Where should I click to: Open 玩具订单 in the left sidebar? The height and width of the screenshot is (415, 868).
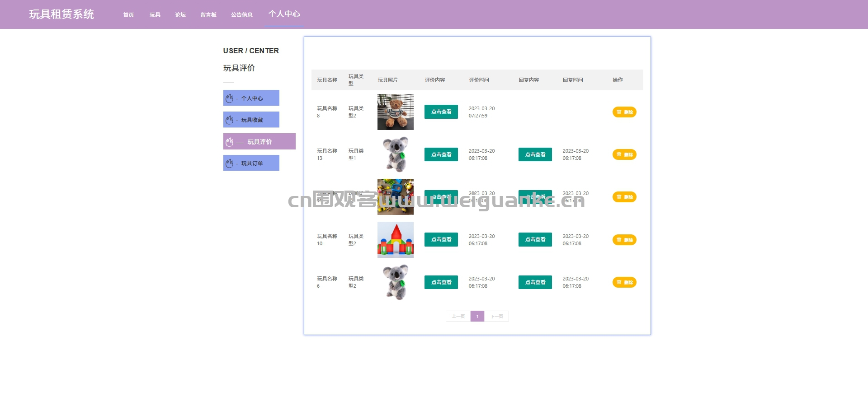point(251,163)
